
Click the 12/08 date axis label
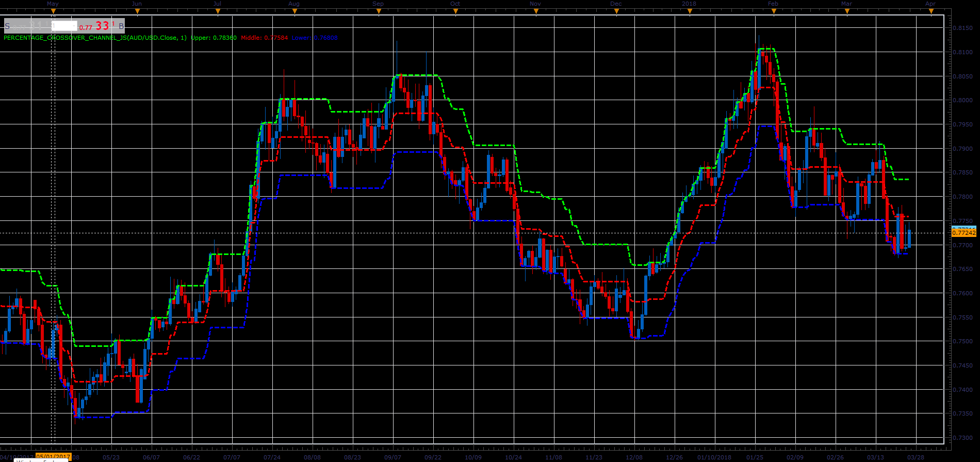click(x=634, y=457)
